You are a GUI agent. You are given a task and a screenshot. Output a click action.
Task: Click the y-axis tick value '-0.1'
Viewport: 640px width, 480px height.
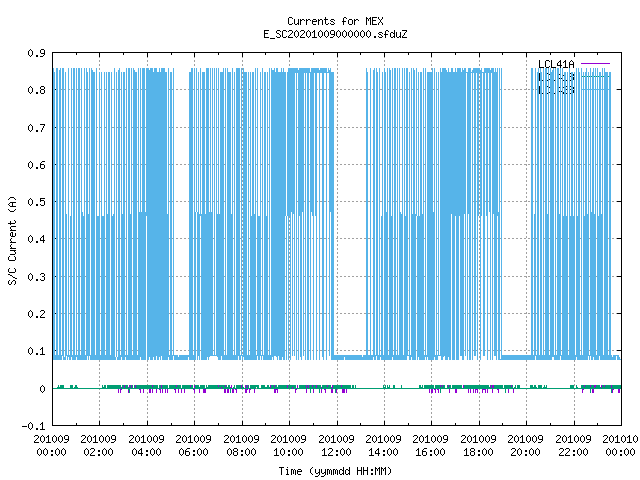pos(33,426)
